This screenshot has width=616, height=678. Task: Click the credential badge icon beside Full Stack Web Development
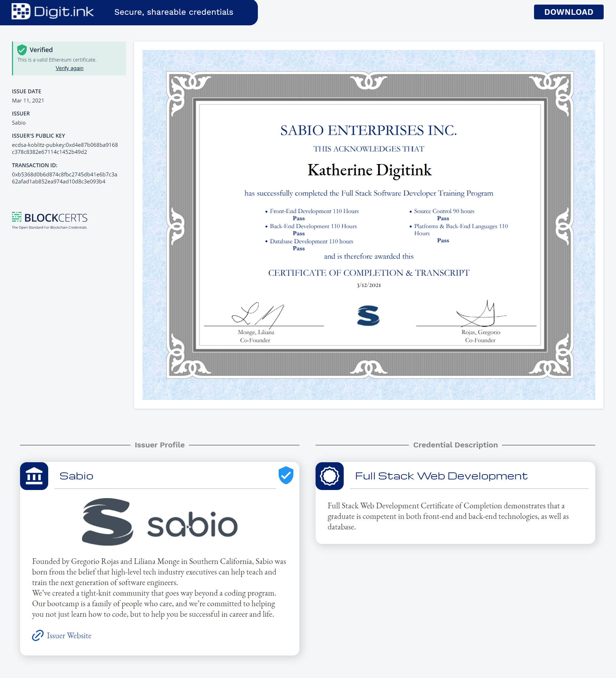(330, 476)
